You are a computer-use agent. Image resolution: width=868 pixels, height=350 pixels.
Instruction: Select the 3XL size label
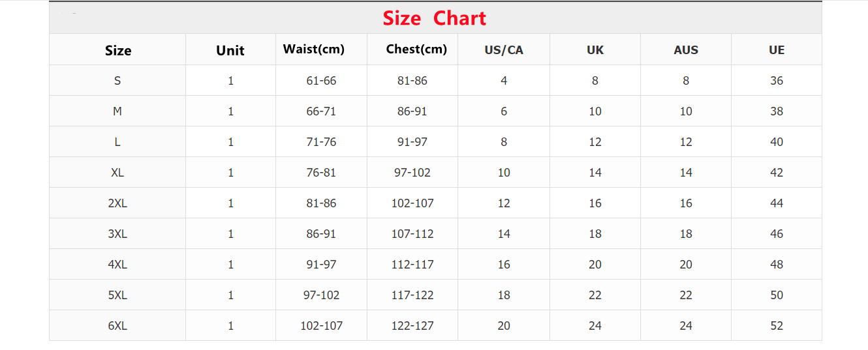pos(117,234)
